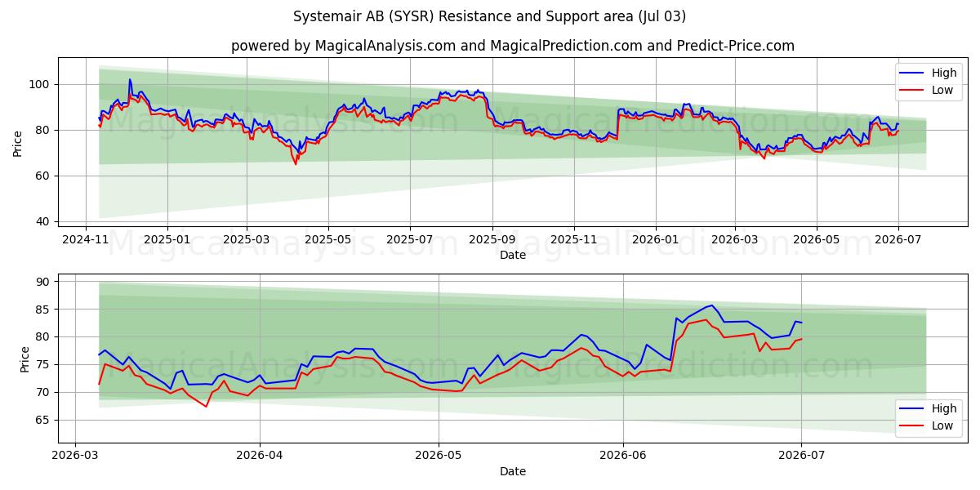Click the '70' price tick on lower chart

[44, 392]
